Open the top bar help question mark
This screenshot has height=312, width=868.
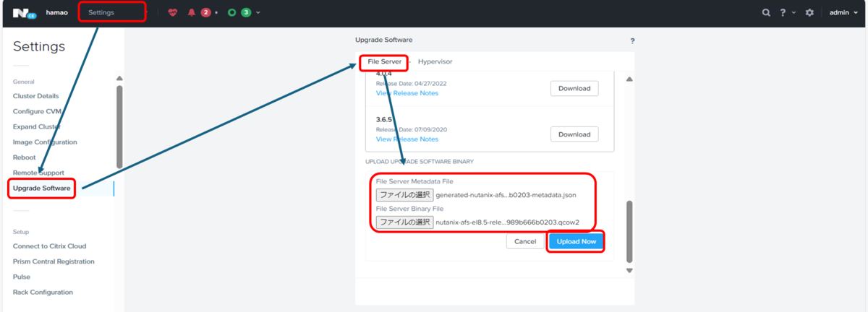point(783,12)
